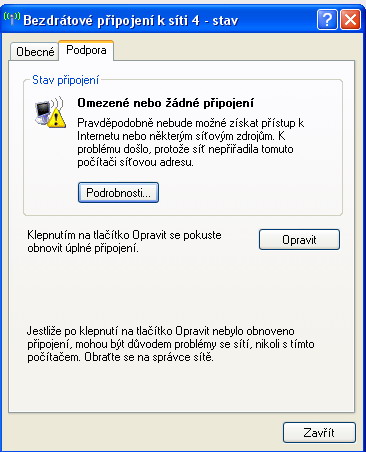Image resolution: width=366 pixels, height=452 pixels.
Task: Click the line 'počítači síťovou adresu.'
Action: click(135, 162)
